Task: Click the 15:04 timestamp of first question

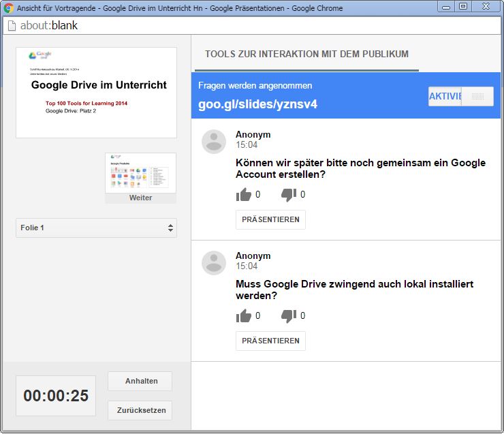Action: tap(247, 144)
